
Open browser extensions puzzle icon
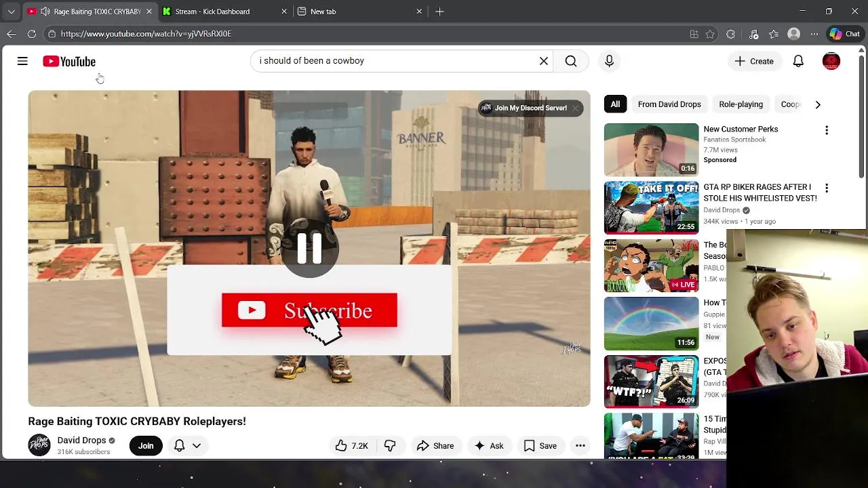point(730,34)
